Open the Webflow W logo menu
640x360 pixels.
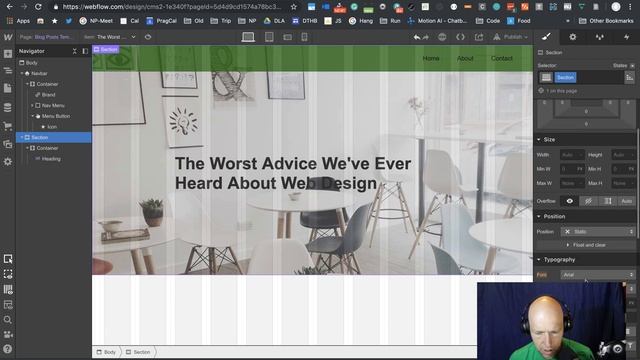pos(8,37)
